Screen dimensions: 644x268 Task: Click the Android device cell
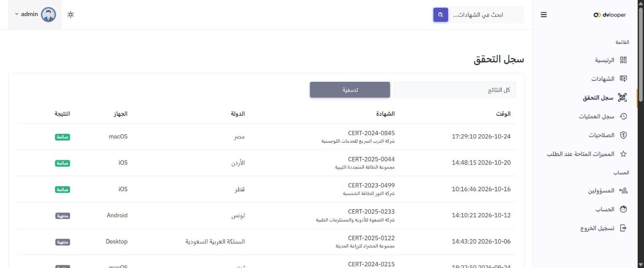click(x=117, y=215)
